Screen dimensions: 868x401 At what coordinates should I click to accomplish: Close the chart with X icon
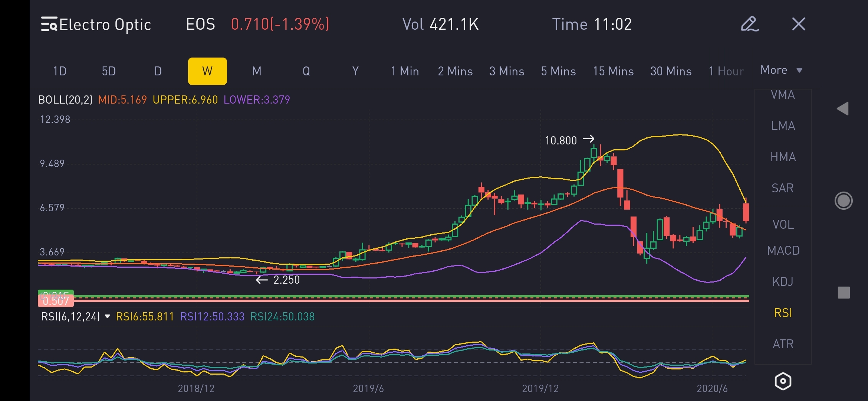(798, 24)
